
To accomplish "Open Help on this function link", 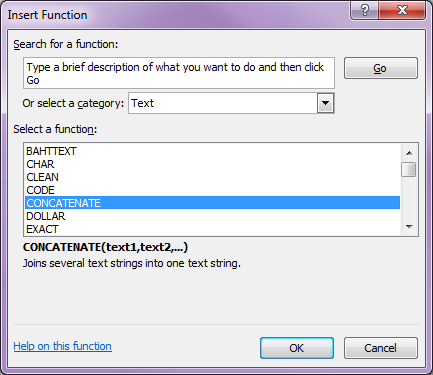I will point(62,346).
